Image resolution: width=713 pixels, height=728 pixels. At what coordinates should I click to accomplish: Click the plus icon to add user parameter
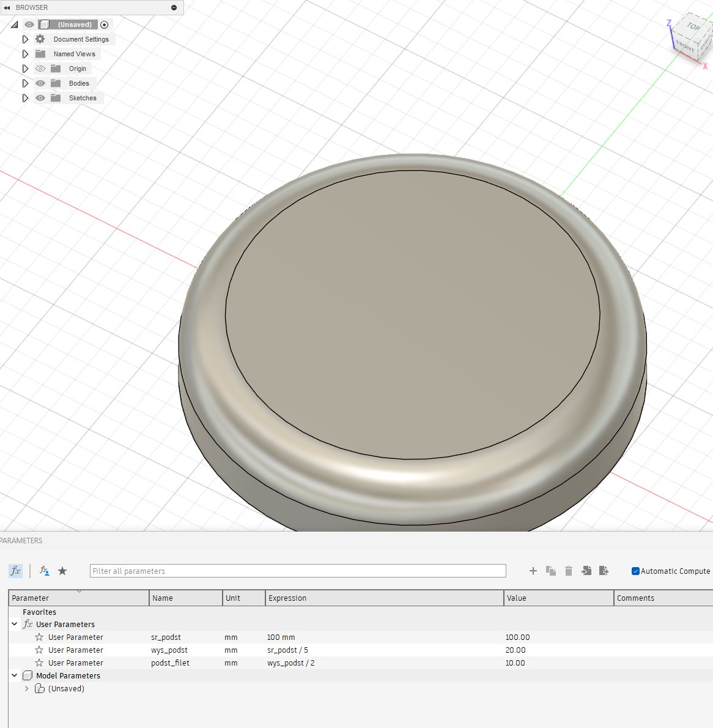tap(533, 571)
